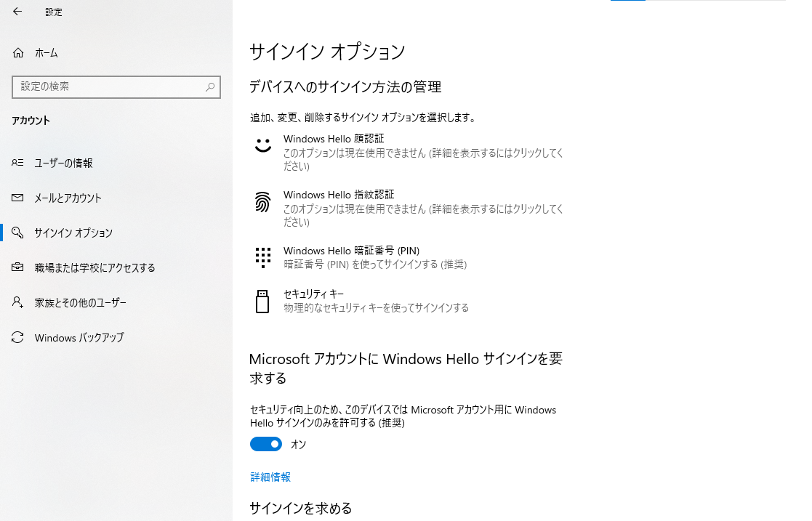Click the アカウント section label

(x=31, y=121)
